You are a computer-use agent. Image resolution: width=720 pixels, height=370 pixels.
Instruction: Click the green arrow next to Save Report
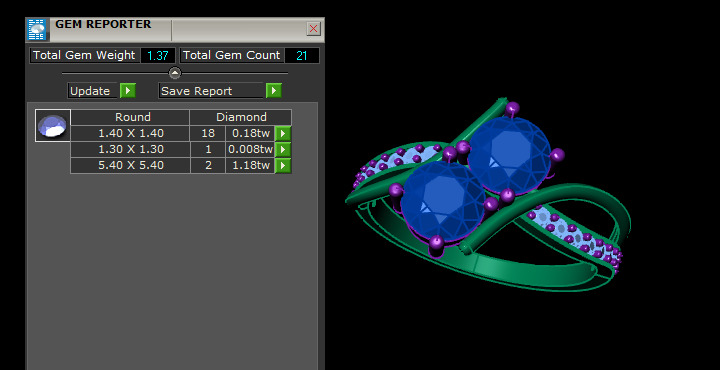pyautogui.click(x=274, y=90)
